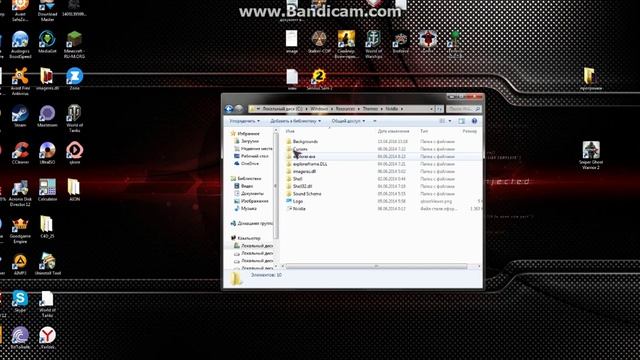Click the navigation pane vertical scrollbar

pos(276,186)
